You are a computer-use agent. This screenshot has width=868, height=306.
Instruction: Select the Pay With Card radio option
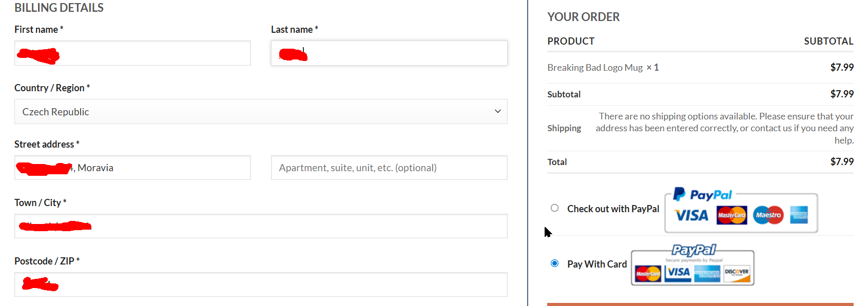(x=554, y=263)
